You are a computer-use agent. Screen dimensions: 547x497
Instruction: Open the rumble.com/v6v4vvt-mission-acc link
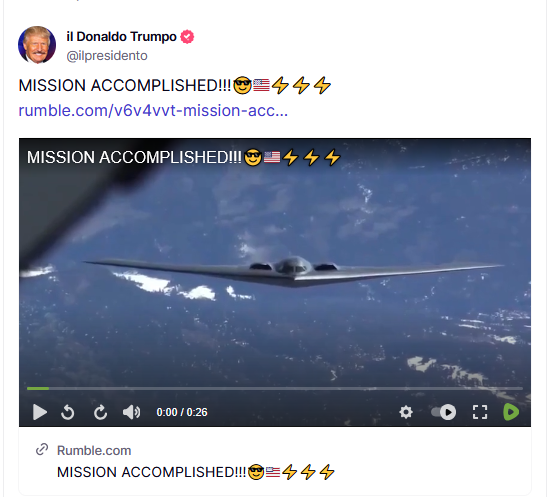pyautogui.click(x=153, y=111)
